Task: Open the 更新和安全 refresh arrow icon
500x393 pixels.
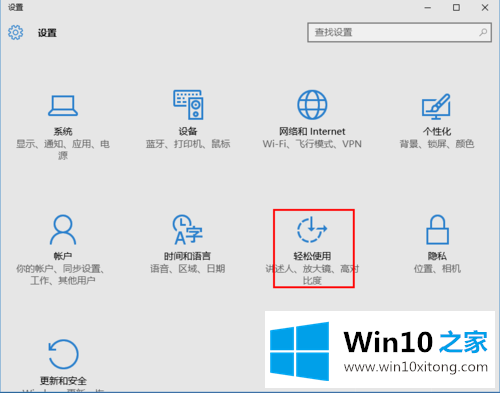Action: [x=63, y=354]
